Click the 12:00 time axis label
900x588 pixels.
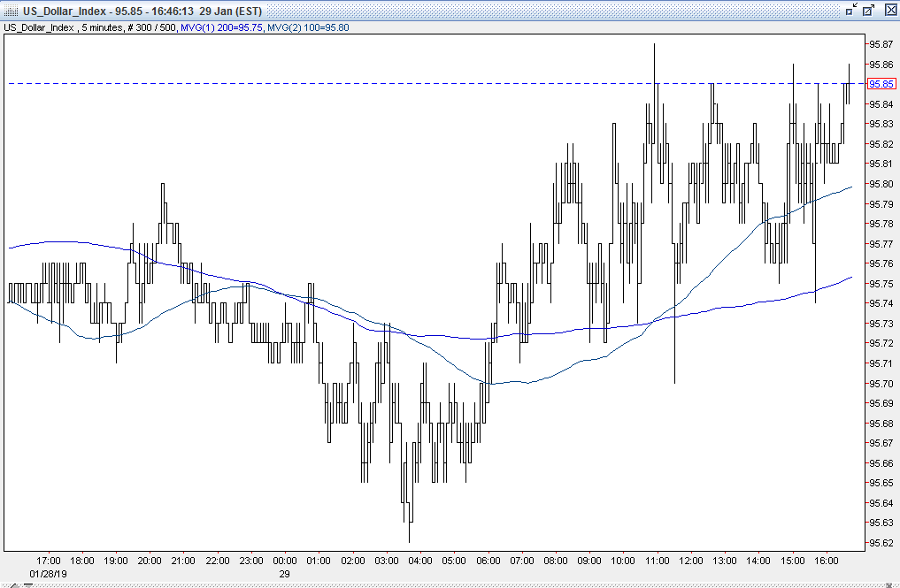691,561
